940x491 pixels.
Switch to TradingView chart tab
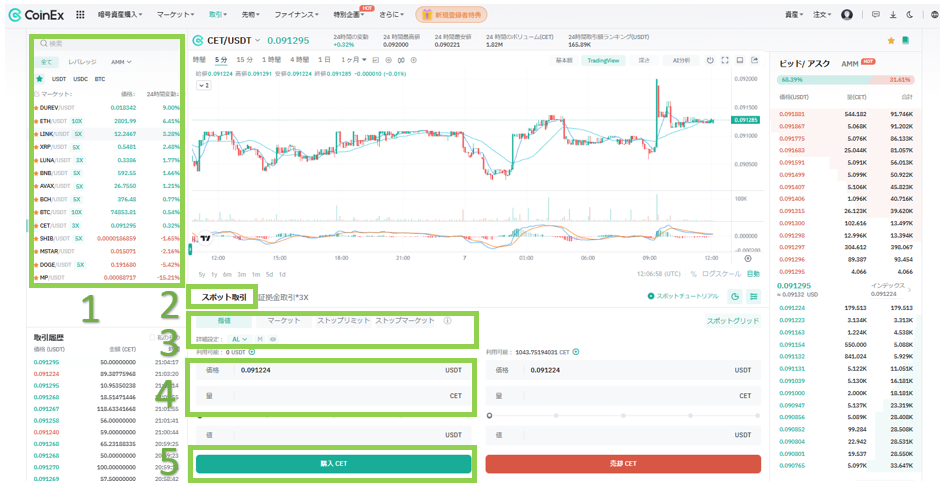[x=603, y=61]
